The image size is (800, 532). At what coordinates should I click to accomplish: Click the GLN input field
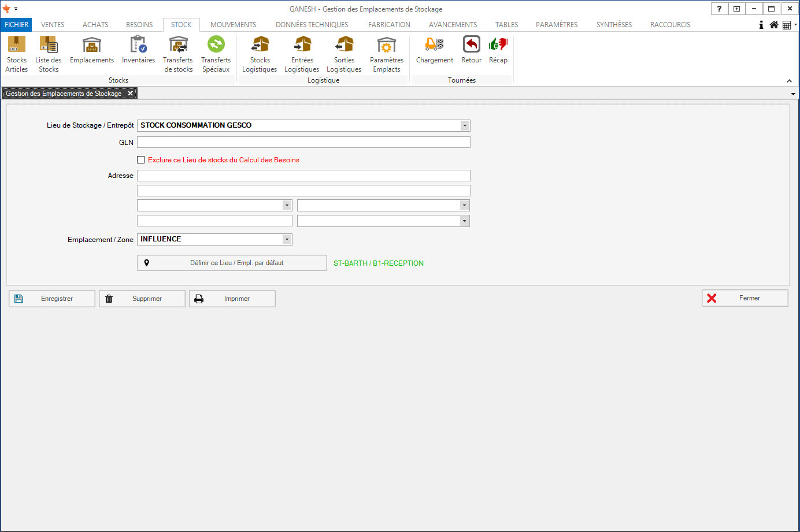pyautogui.click(x=303, y=142)
